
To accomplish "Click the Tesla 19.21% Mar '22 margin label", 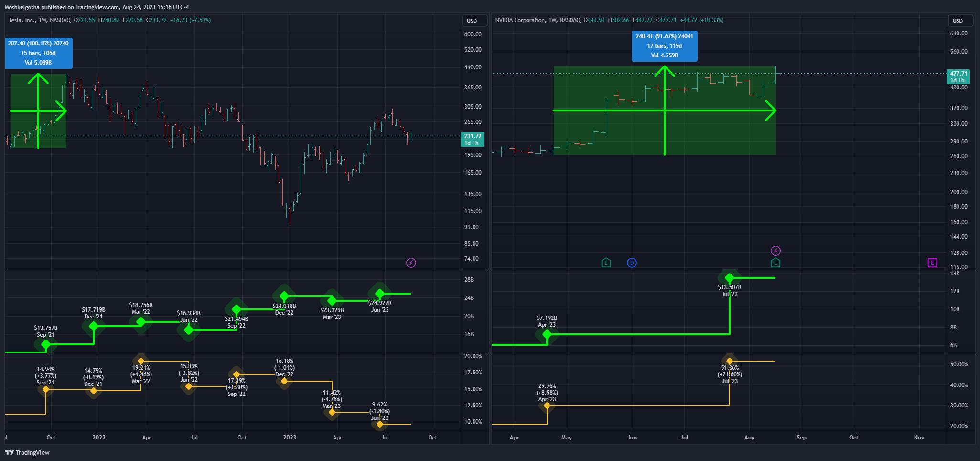I will [x=141, y=374].
